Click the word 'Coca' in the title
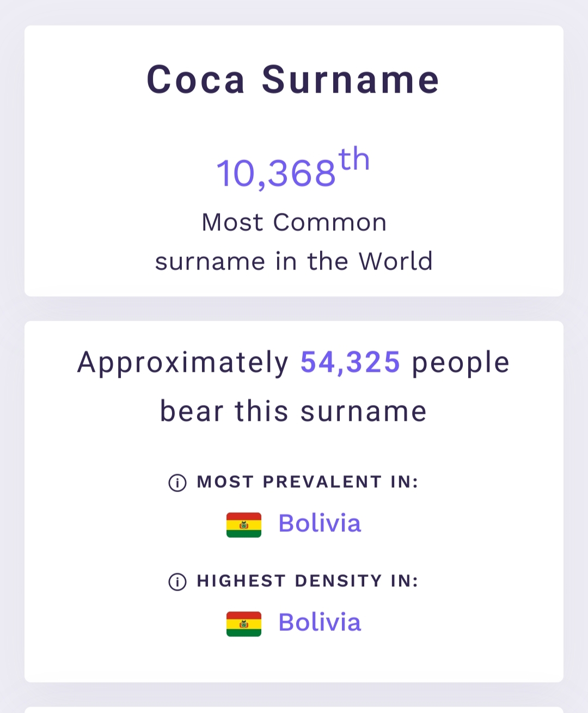The width and height of the screenshot is (588, 713). click(196, 79)
